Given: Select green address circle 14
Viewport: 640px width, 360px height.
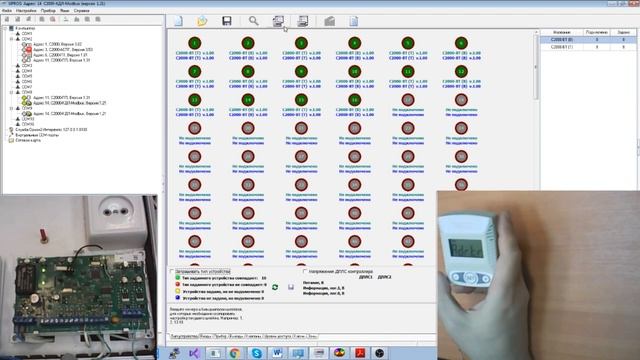Looking at the screenshot, I should click(248, 100).
